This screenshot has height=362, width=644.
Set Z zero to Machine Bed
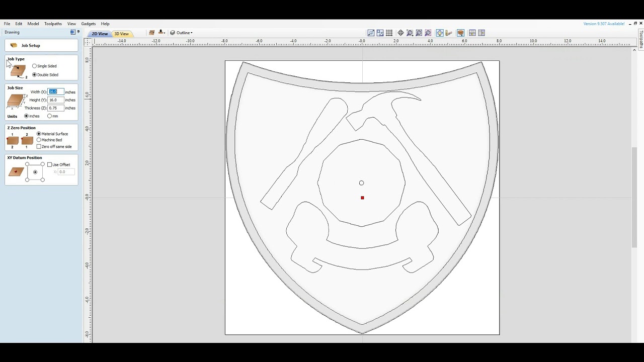point(39,140)
